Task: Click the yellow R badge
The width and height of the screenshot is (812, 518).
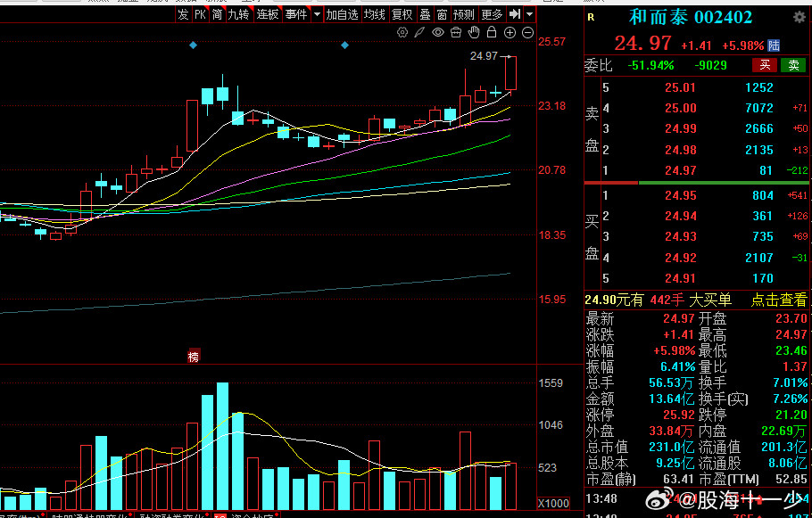Action: pyautogui.click(x=591, y=17)
